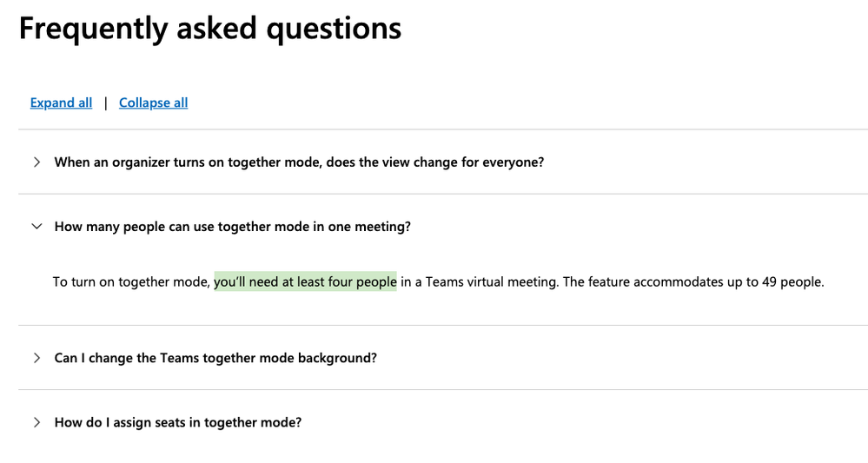Click the phrase 'Teams virtual meeting' in the answer

tap(492, 282)
